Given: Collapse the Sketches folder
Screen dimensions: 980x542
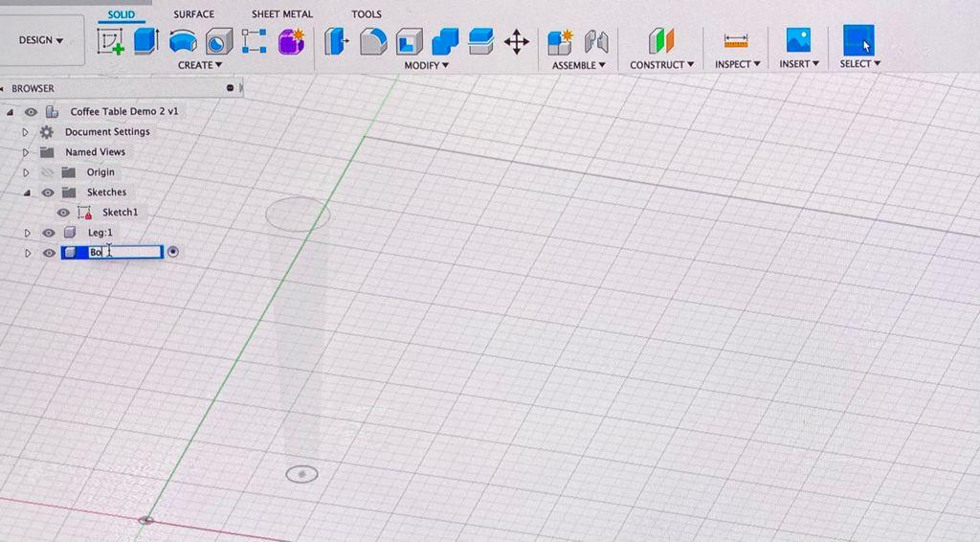Looking at the screenshot, I should 27,192.
